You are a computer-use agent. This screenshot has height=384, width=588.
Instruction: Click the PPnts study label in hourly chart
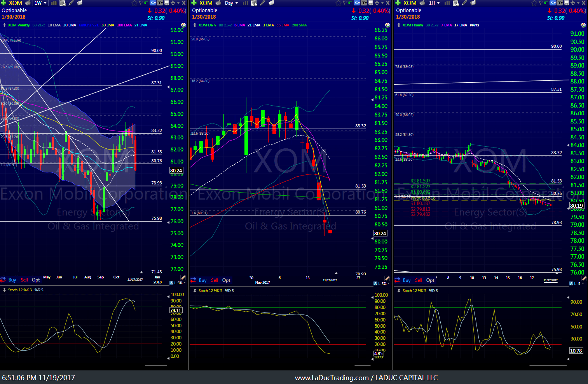[x=475, y=25]
